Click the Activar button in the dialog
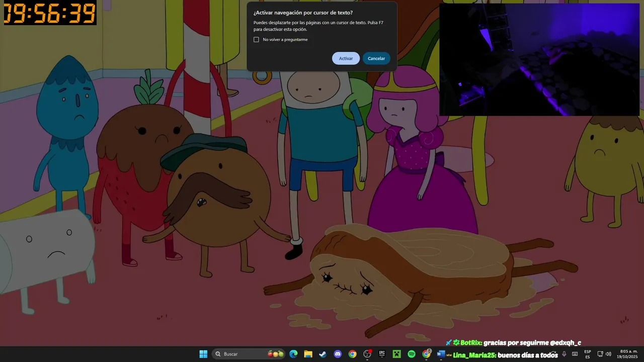The height and width of the screenshot is (362, 644). coord(346,58)
